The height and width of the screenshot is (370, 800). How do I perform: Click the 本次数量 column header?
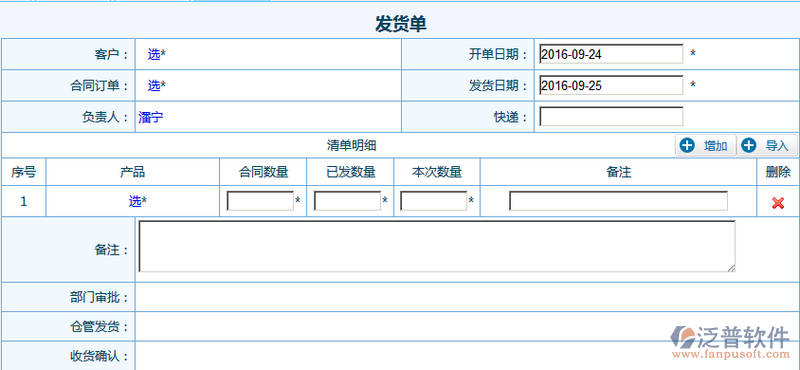click(437, 172)
